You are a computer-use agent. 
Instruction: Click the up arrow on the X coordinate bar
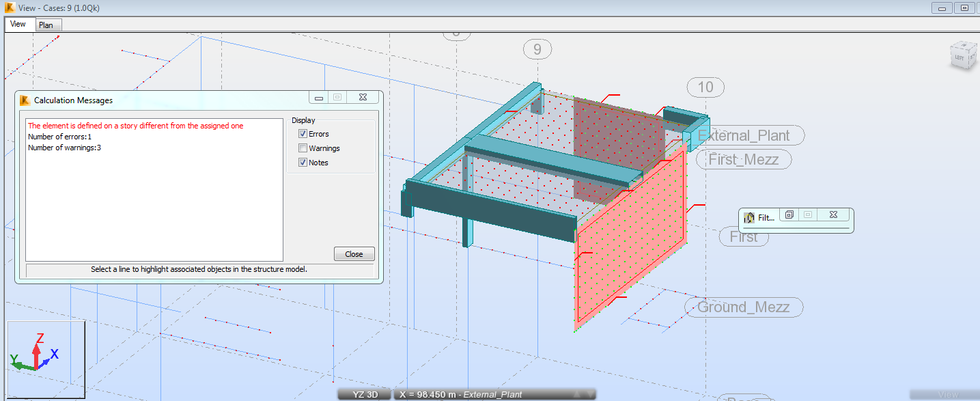pyautogui.click(x=577, y=394)
